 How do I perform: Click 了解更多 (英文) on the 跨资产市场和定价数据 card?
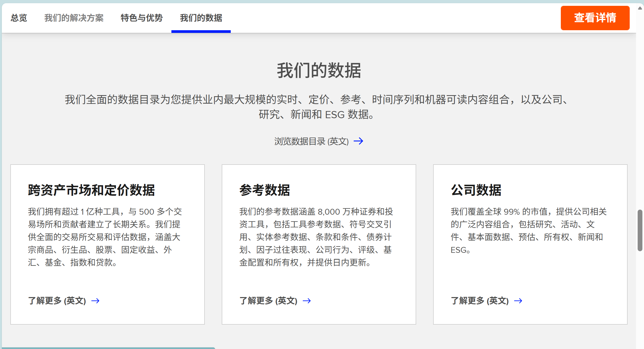pyautogui.click(x=57, y=301)
